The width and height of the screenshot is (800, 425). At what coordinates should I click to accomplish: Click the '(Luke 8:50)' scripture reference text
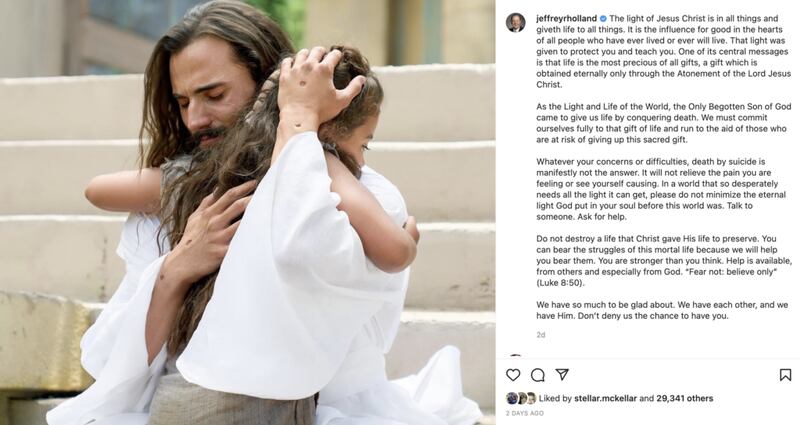click(561, 283)
